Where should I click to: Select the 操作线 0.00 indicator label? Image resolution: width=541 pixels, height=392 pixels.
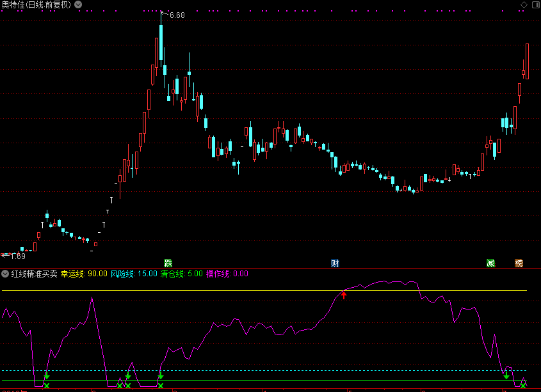point(227,274)
